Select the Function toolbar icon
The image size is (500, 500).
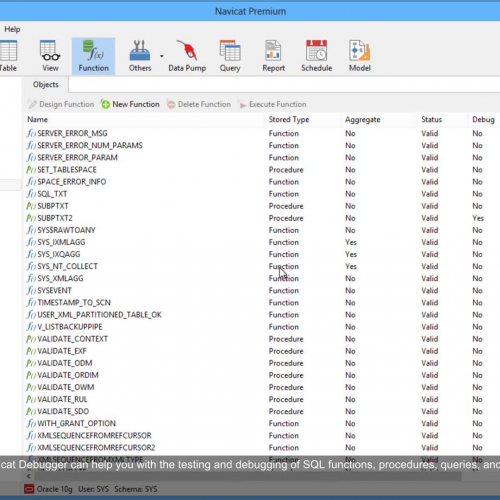point(93,56)
